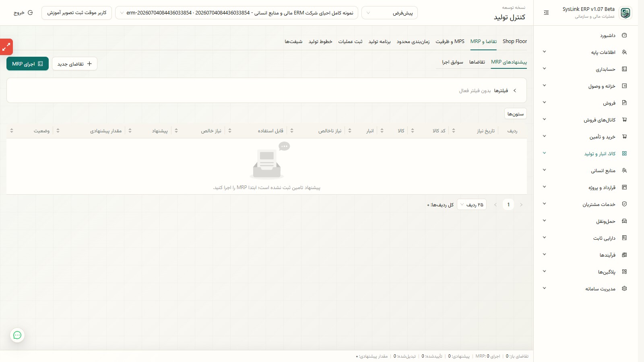Open the ۲۵ ردیف page size dropdown
This screenshot has width=644, height=362.
(472, 205)
